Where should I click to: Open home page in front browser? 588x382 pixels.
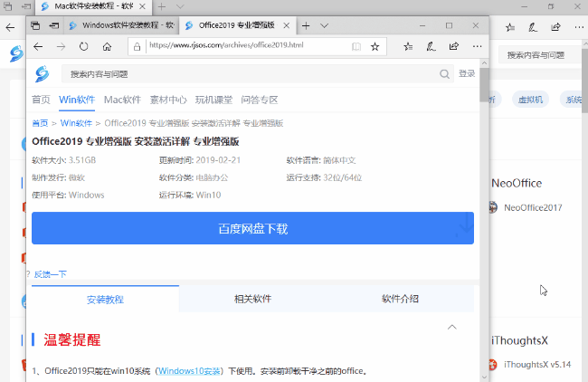tap(108, 46)
